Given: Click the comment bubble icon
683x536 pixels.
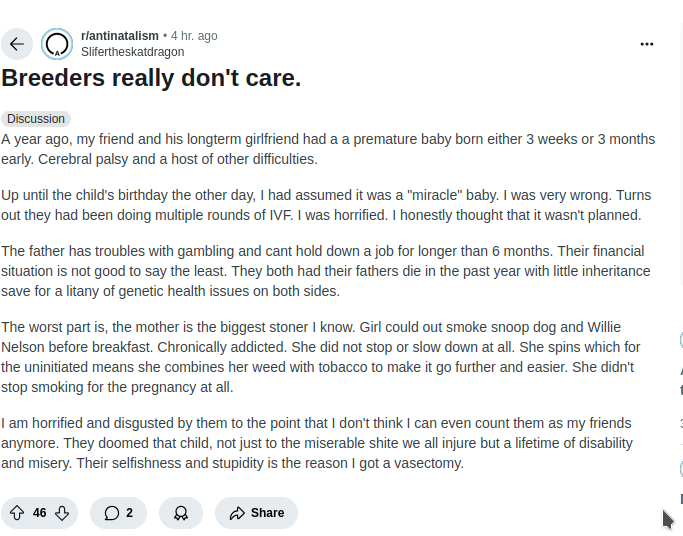Looking at the screenshot, I should pyautogui.click(x=112, y=513).
